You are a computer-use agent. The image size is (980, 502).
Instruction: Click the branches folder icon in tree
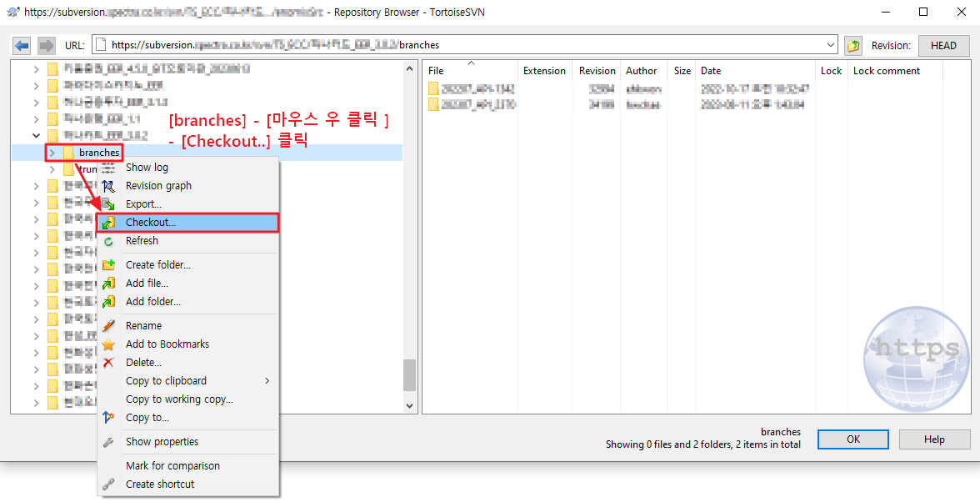[x=68, y=153]
